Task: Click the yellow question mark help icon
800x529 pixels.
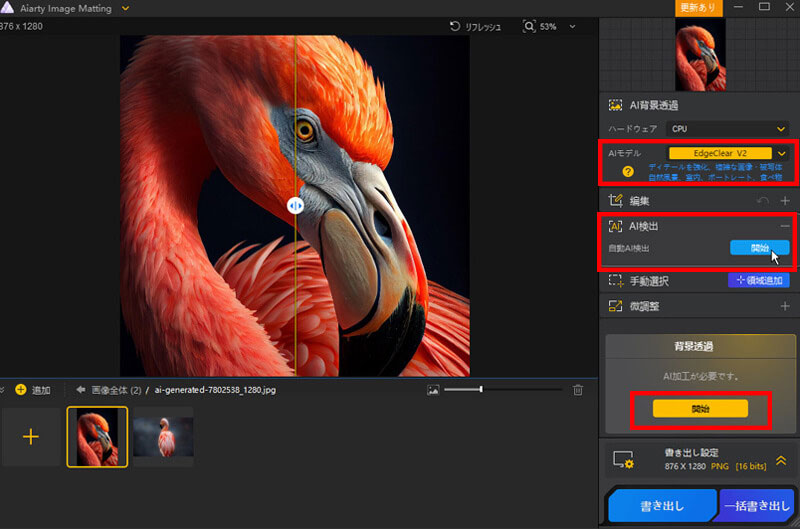Action: 626,171
